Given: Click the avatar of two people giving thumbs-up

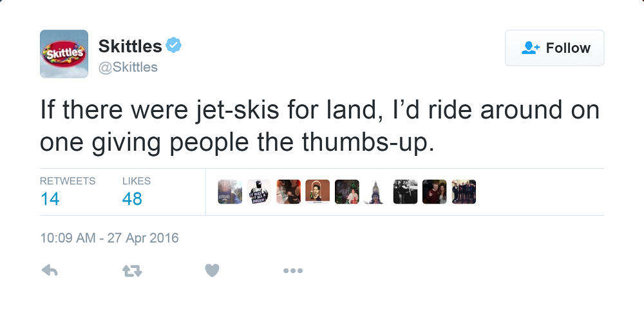Looking at the screenshot, I should [x=434, y=192].
